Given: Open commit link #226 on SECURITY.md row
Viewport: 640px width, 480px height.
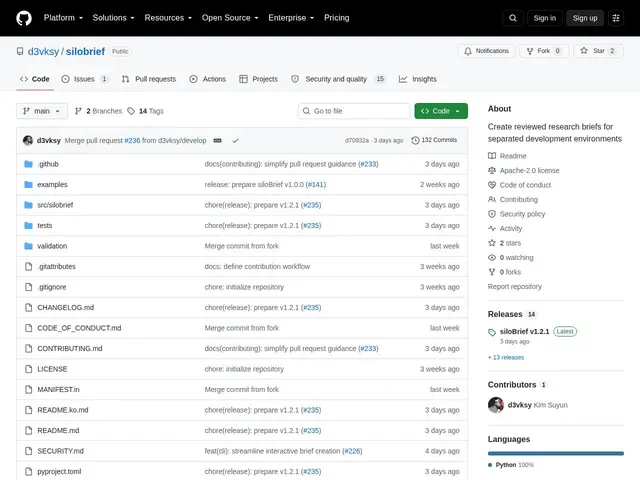Looking at the screenshot, I should pos(352,451).
